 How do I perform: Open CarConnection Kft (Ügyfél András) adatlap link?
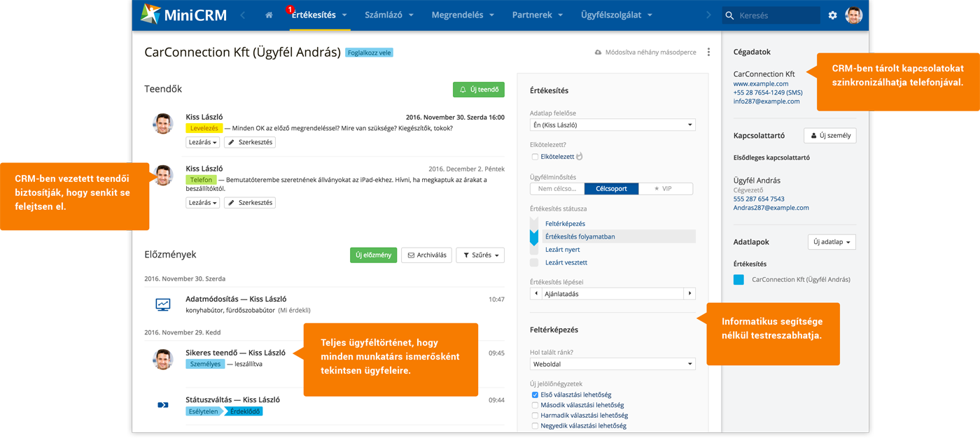click(x=801, y=280)
